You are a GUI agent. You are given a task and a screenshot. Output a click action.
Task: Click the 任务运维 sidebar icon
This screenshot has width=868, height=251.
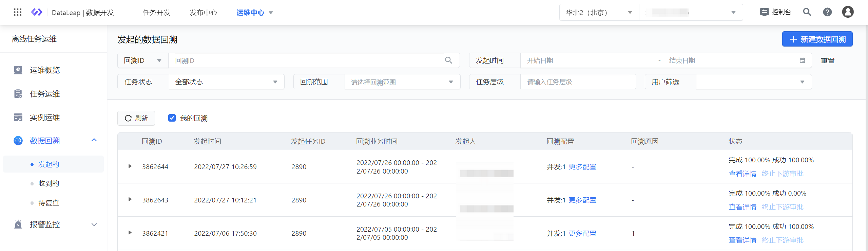click(18, 94)
